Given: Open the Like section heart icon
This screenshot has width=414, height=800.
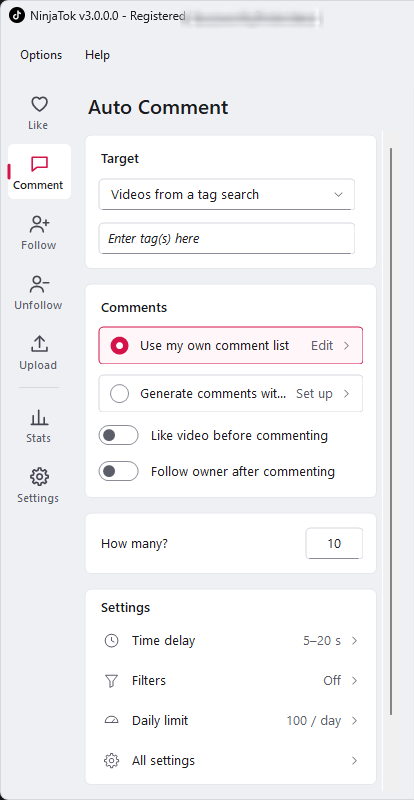Looking at the screenshot, I should point(39,105).
